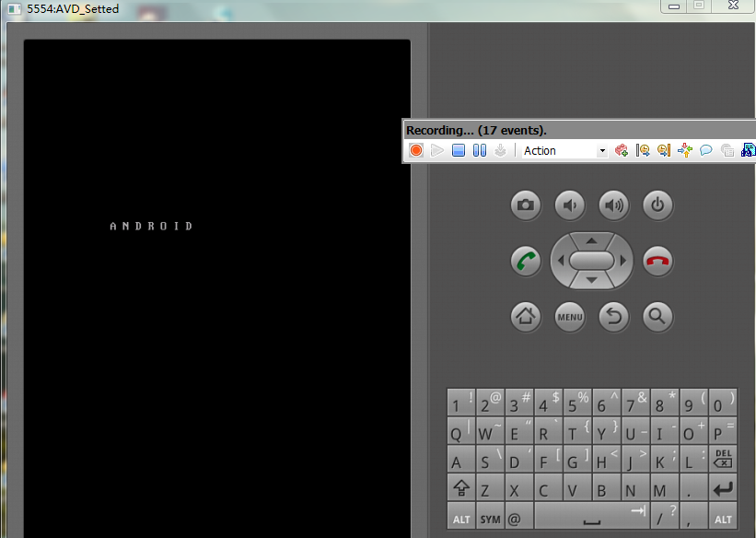Image resolution: width=756 pixels, height=538 pixels.
Task: Click the red End Call button
Action: point(657,261)
